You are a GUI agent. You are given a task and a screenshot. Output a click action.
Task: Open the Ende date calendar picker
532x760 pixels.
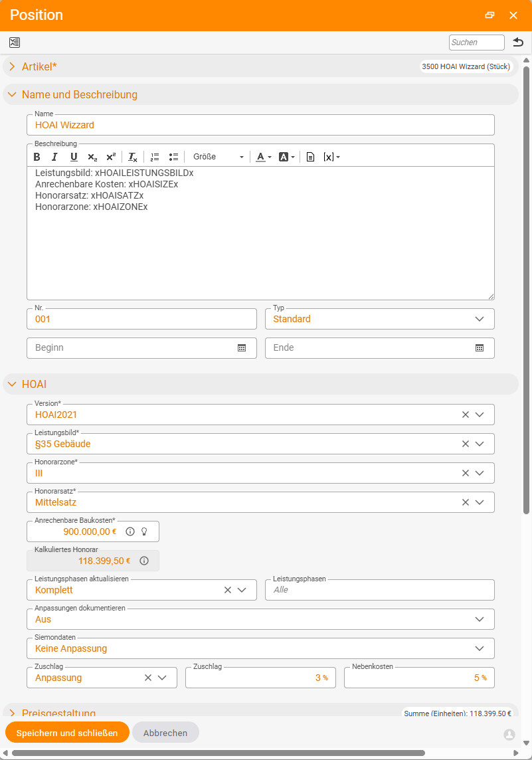480,348
